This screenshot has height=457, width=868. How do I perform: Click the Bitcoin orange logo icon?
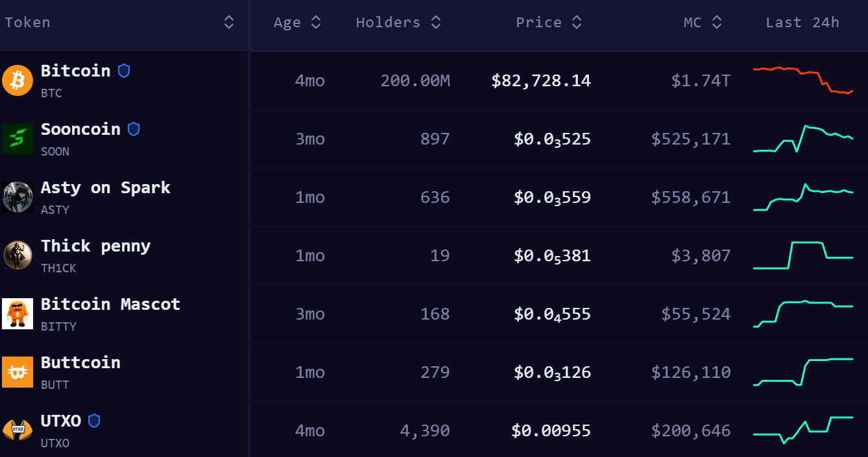(x=18, y=80)
